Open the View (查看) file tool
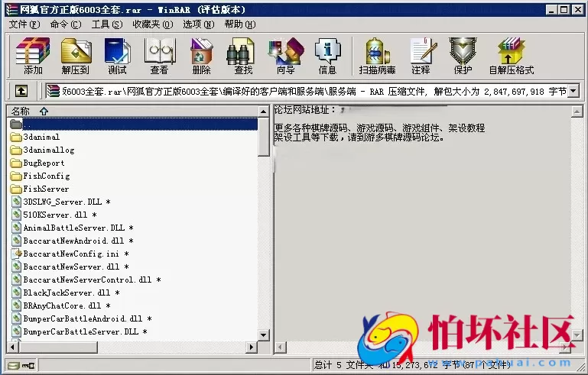This screenshot has width=588, height=375. coord(159,56)
